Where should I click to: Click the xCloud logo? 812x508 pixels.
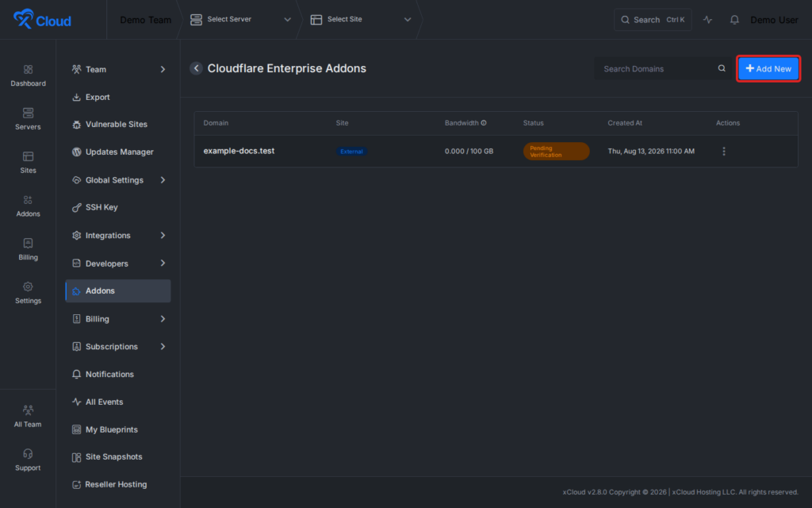coord(42,19)
